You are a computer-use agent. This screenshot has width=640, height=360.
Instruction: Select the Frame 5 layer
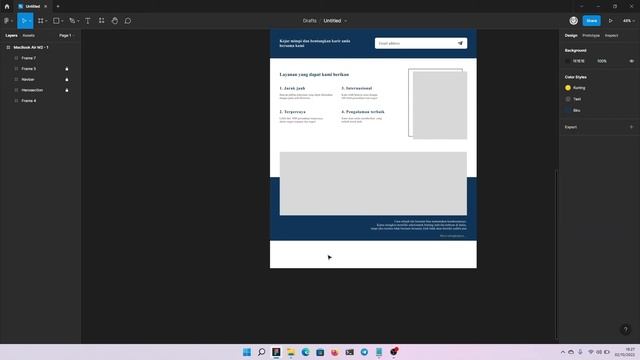coord(29,69)
